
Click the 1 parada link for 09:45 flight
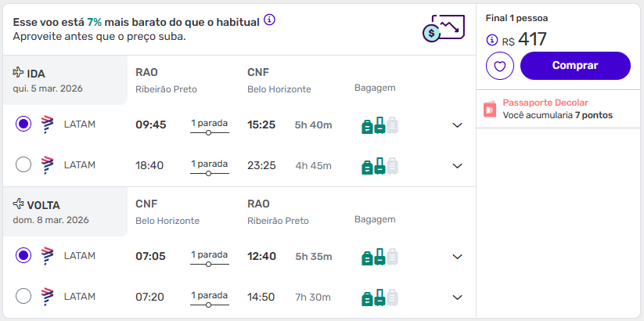pos(209,126)
